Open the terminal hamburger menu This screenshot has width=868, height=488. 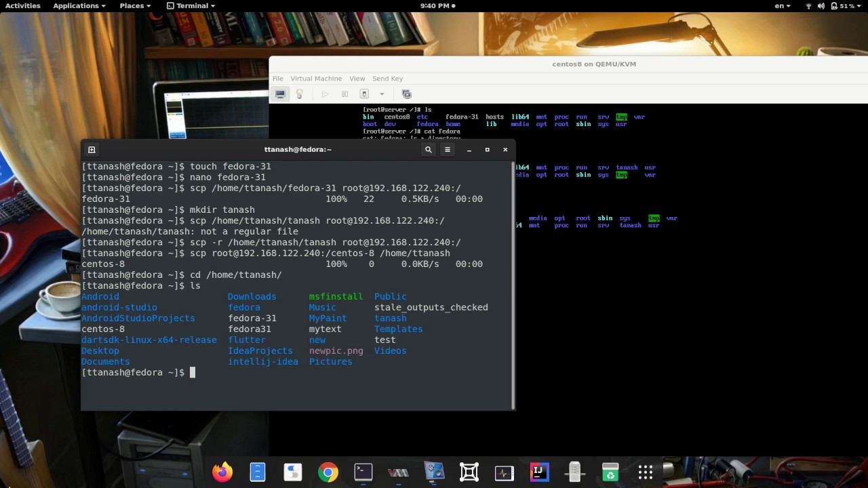pos(447,150)
